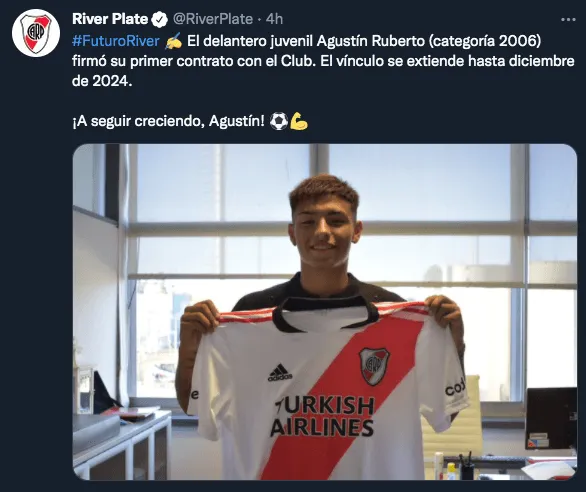Click the writing hand emoji
Viewport: 586px width, 492px height.
coord(173,41)
